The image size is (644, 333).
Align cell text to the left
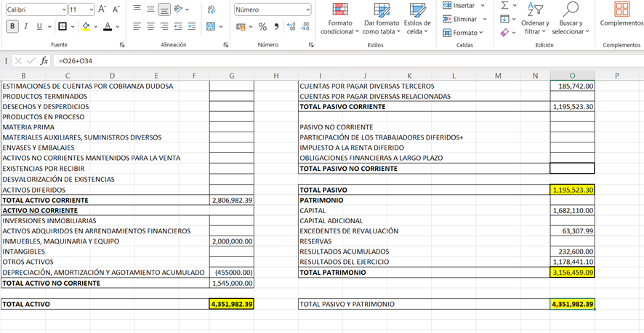point(137,26)
